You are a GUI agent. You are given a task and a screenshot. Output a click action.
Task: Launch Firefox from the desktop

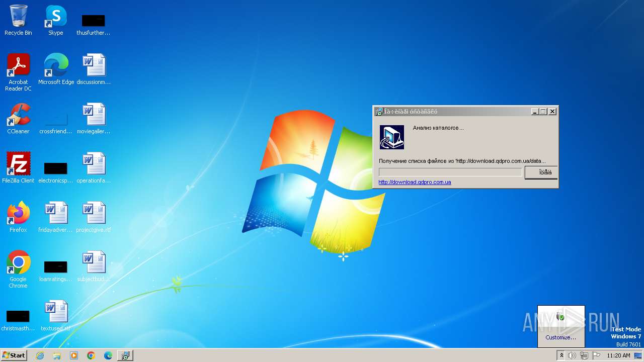[18, 217]
